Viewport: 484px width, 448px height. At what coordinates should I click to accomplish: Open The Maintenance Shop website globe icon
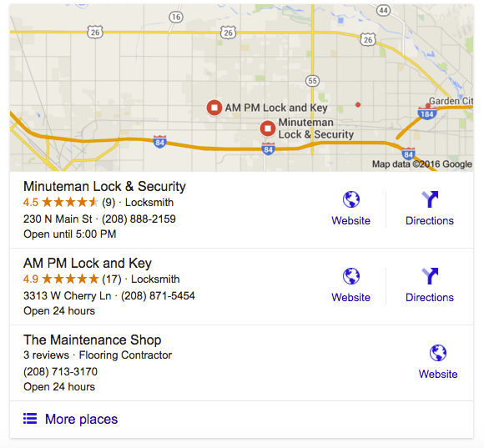(438, 353)
